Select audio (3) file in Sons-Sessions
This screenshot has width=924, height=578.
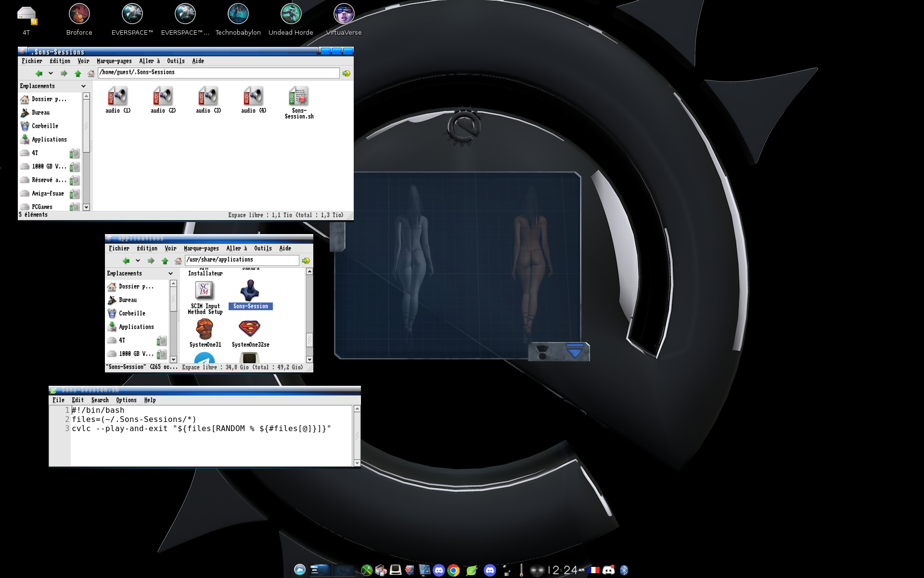pos(208,100)
